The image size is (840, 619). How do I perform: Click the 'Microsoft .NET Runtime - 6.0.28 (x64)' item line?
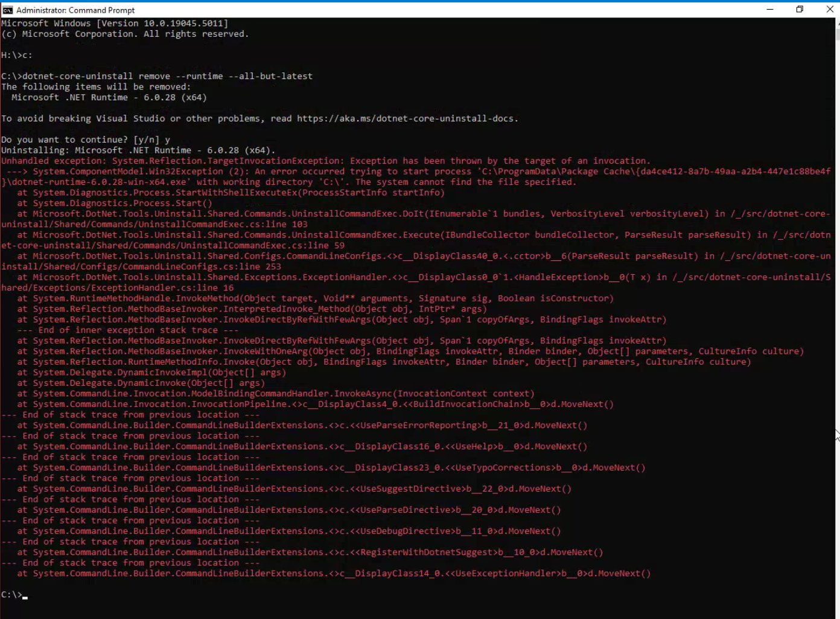click(109, 97)
